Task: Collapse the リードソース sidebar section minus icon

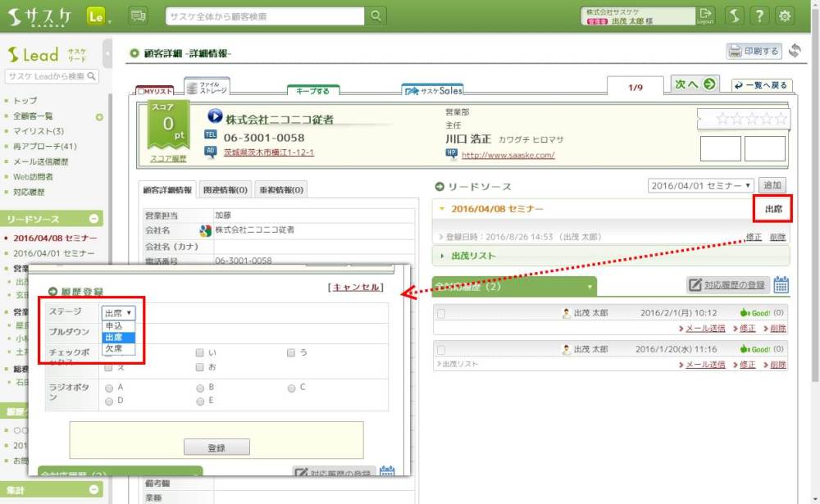Action: [93, 219]
